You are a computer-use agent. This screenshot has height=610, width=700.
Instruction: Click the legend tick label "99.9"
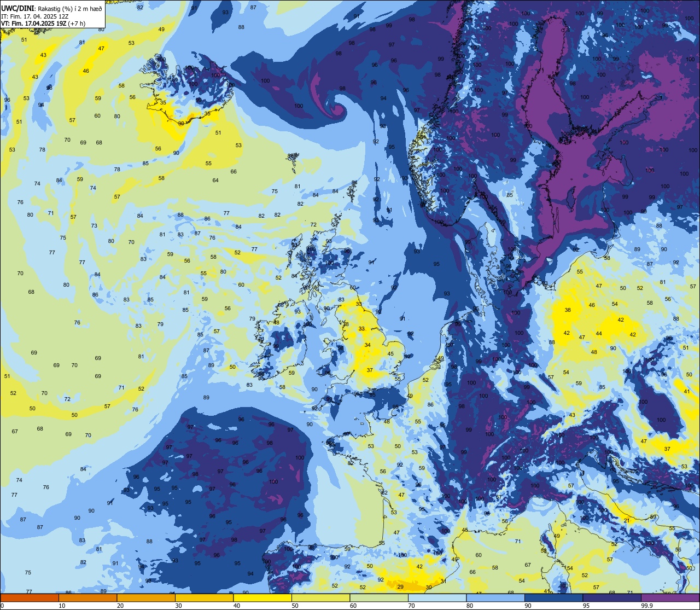(647, 606)
